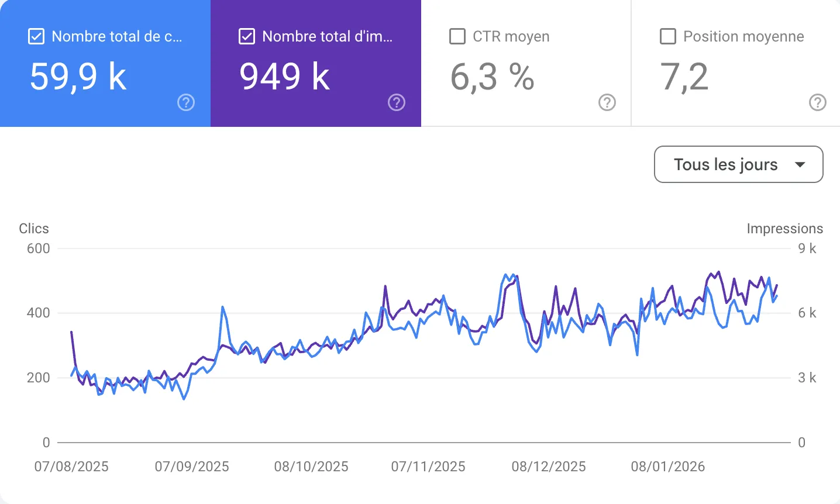Enable the CTR moyen checkbox
Viewport: 840px width, 504px height.
457,36
